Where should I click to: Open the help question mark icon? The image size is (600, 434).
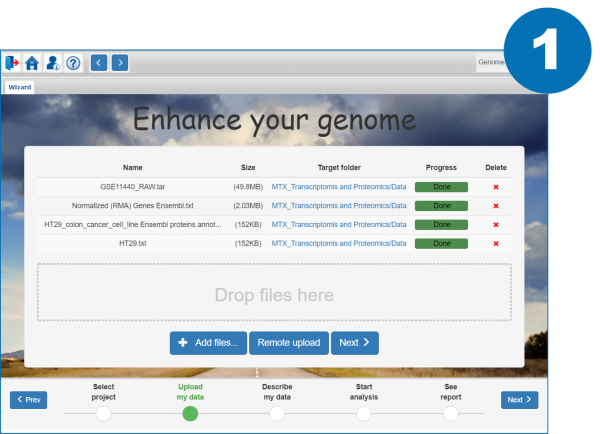click(72, 63)
